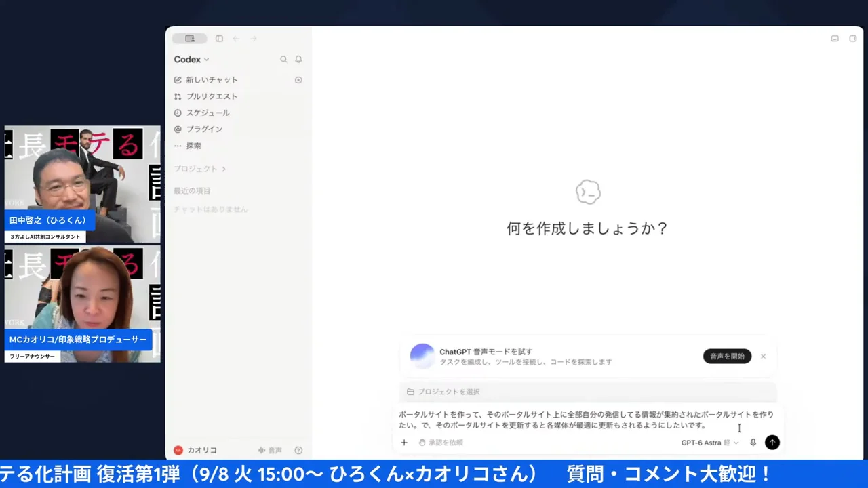Open プラグイン in the sidebar
The width and height of the screenshot is (868, 488).
199,129
